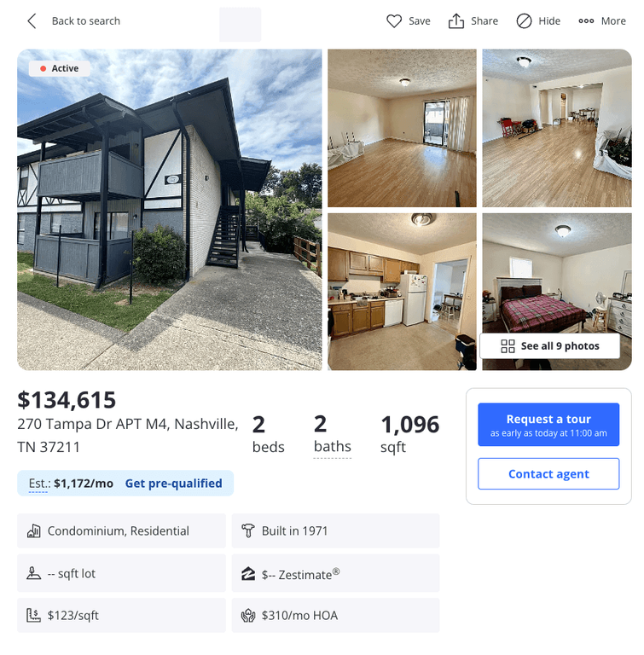Click the Built in 1971 hammer icon

point(248,531)
